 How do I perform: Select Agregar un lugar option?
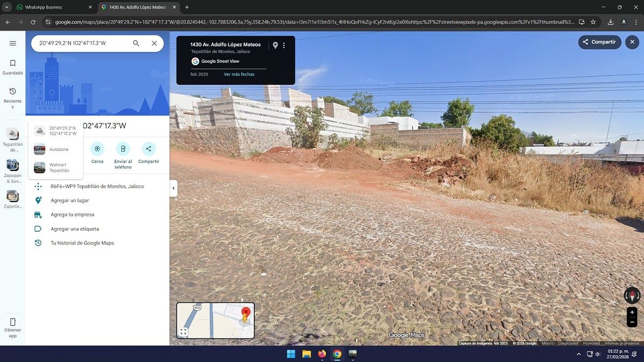(70, 201)
